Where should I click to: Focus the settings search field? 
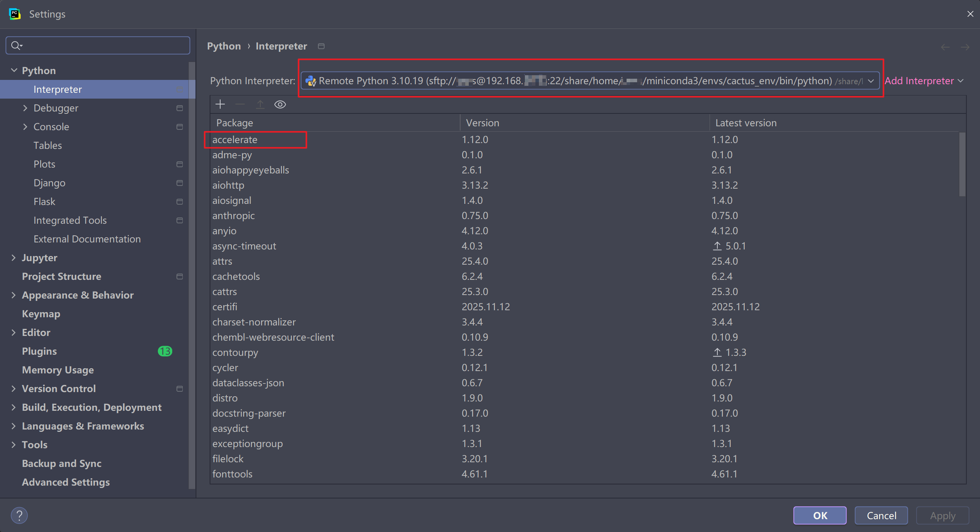(x=105, y=46)
